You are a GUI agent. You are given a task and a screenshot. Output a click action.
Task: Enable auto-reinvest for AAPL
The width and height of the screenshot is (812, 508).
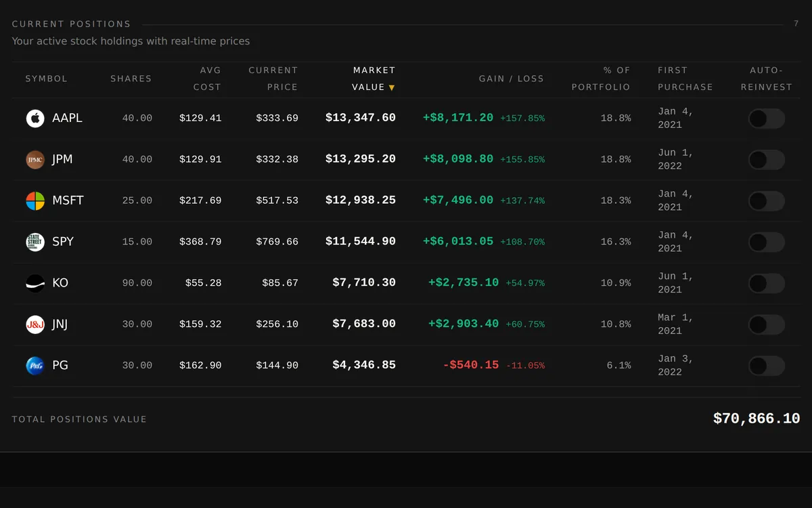(767, 119)
